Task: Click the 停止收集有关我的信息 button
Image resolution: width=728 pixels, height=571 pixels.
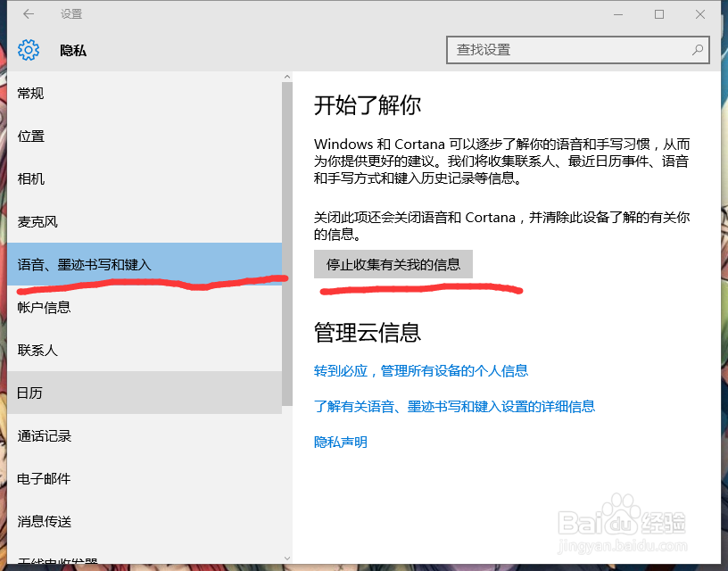Action: click(x=393, y=264)
